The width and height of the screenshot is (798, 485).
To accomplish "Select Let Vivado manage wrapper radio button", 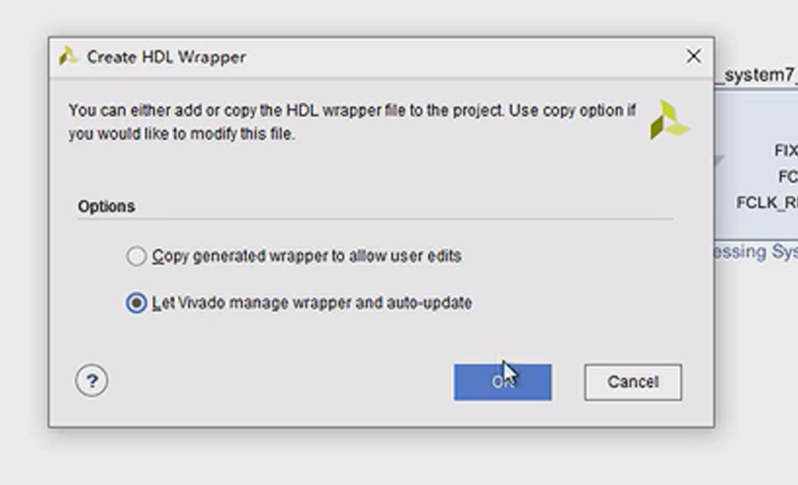I will 136,303.
